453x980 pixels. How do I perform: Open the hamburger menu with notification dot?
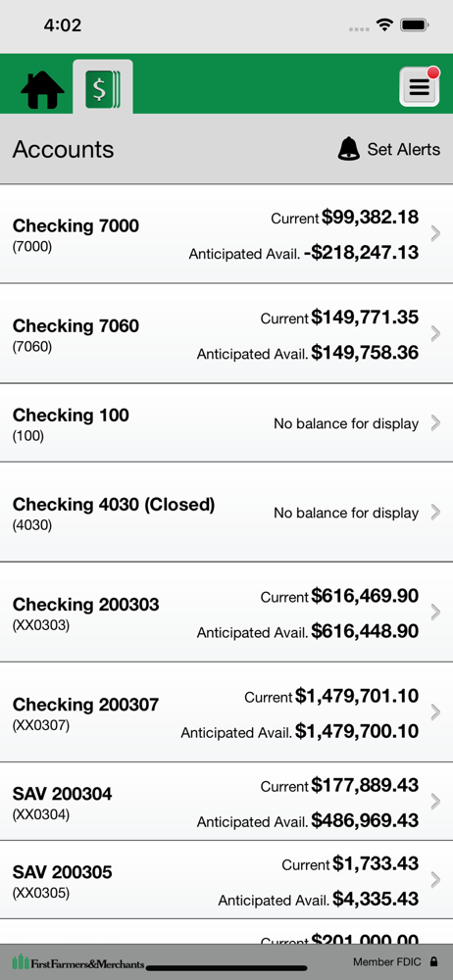(420, 87)
